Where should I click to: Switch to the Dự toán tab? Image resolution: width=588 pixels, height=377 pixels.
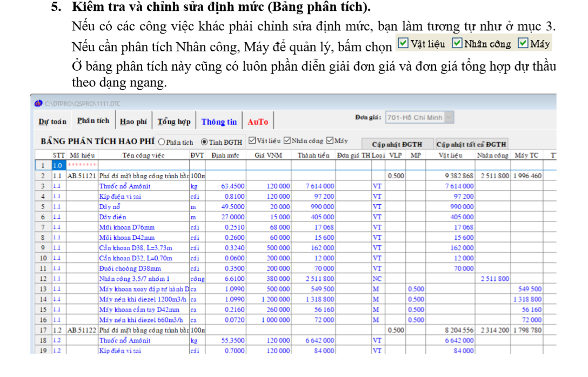pyautogui.click(x=52, y=122)
